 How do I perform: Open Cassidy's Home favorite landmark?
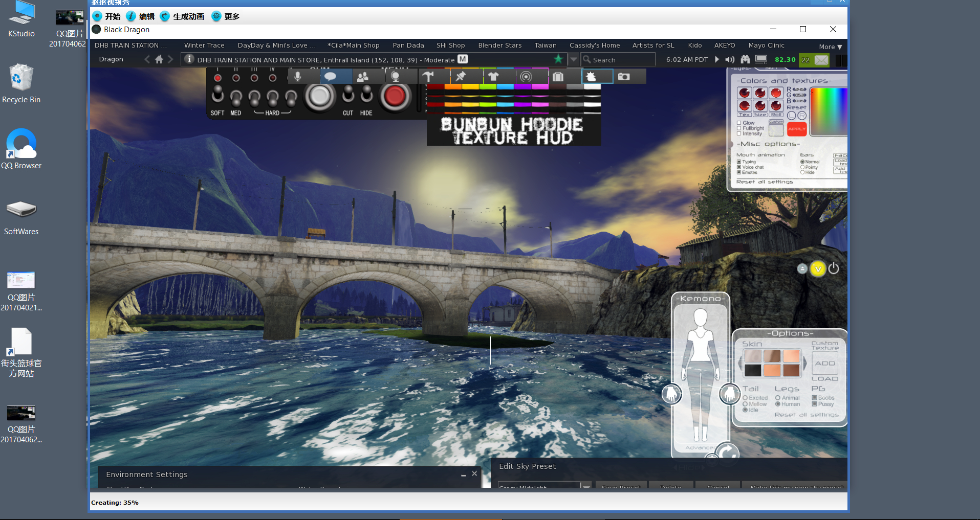tap(595, 46)
